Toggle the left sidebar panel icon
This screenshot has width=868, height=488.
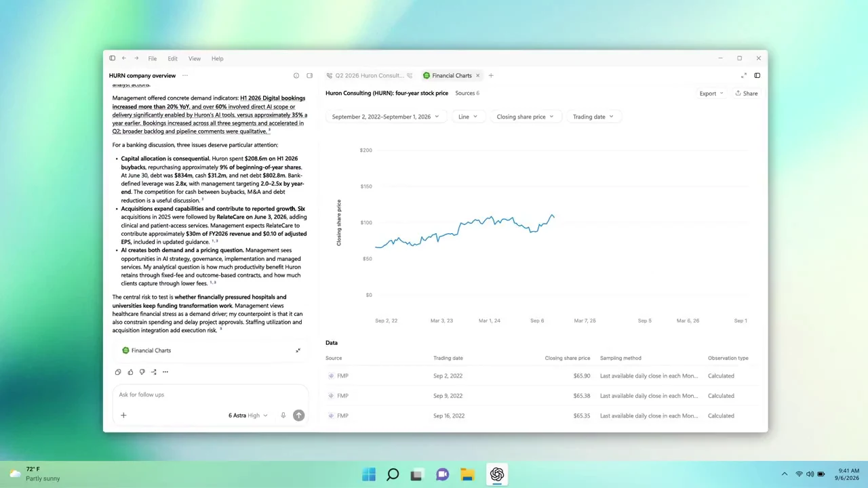pos(113,58)
